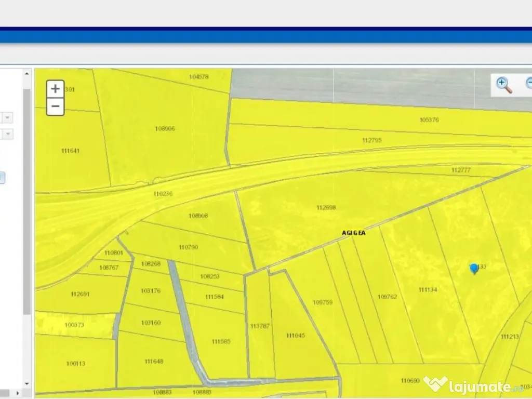Select parcel 108906 on the map
Viewport: 532px width, 399px height.
[165, 128]
